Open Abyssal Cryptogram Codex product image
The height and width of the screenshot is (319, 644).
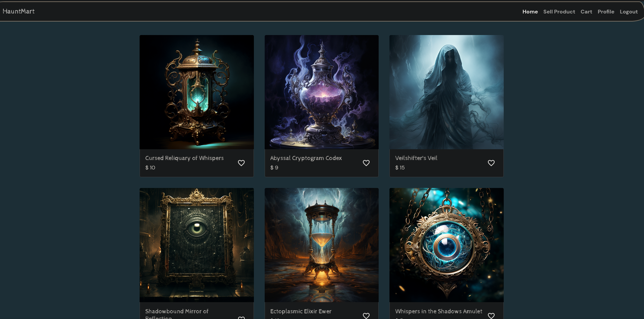click(x=322, y=92)
